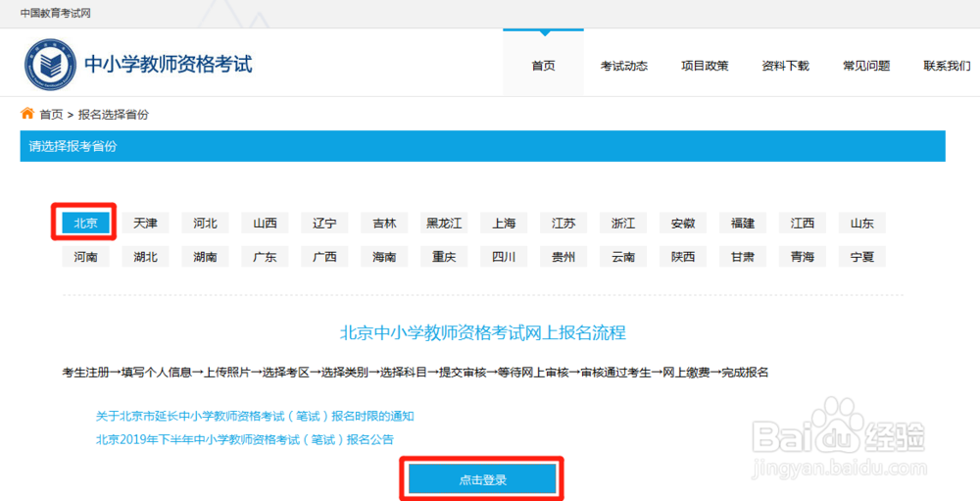Choose 河南 province
The width and height of the screenshot is (980, 501).
pyautogui.click(x=85, y=257)
